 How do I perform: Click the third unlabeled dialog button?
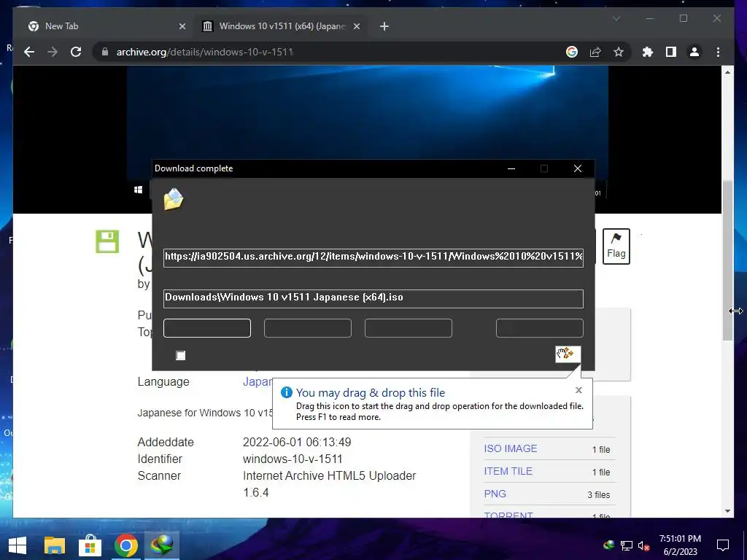coord(409,328)
